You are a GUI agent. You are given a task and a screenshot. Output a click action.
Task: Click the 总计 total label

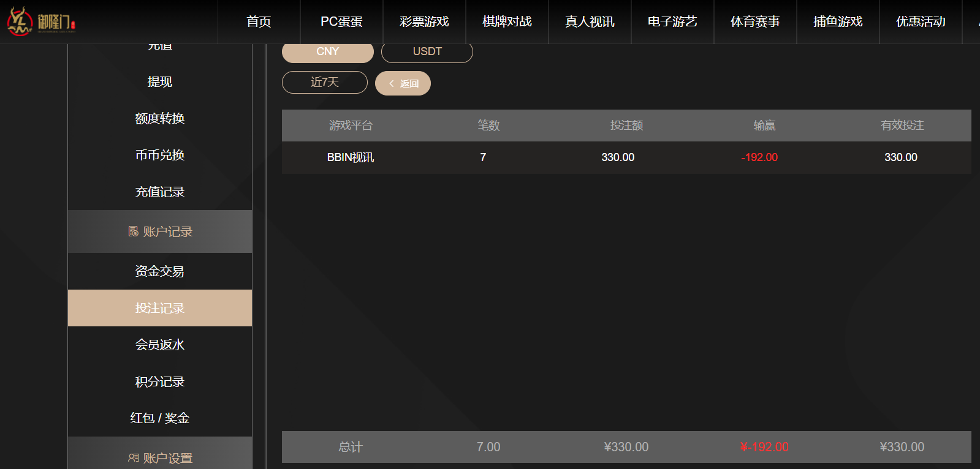pos(351,447)
